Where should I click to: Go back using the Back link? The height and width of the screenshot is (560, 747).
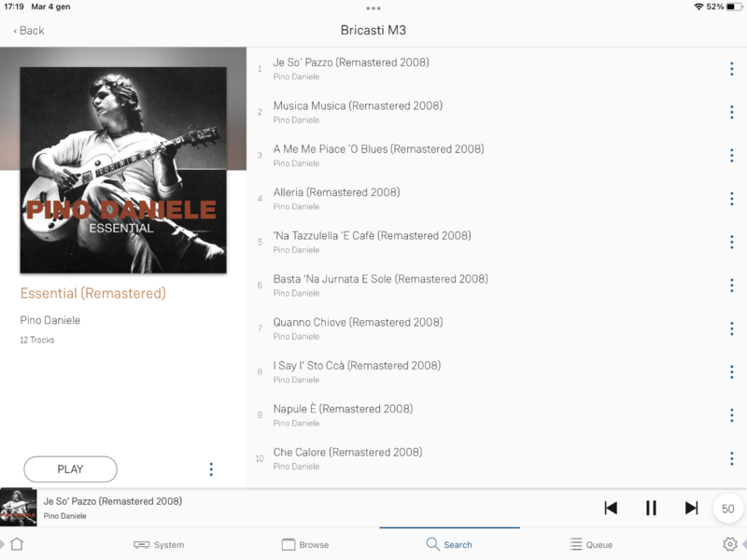[29, 31]
